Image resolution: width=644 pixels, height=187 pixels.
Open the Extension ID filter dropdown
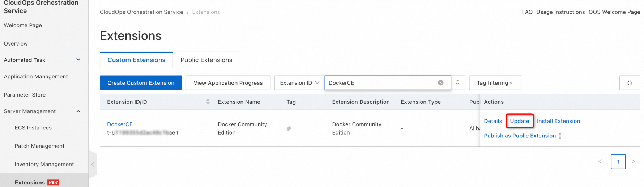coord(299,83)
